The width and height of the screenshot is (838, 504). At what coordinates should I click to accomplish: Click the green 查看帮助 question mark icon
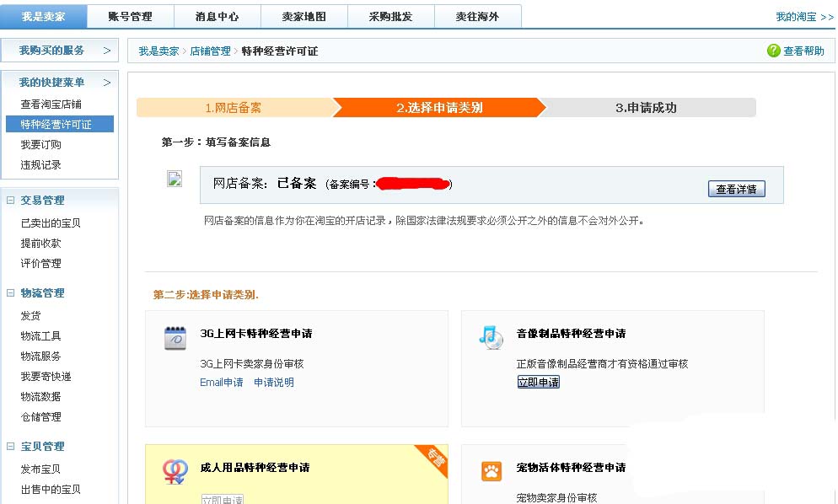(773, 51)
